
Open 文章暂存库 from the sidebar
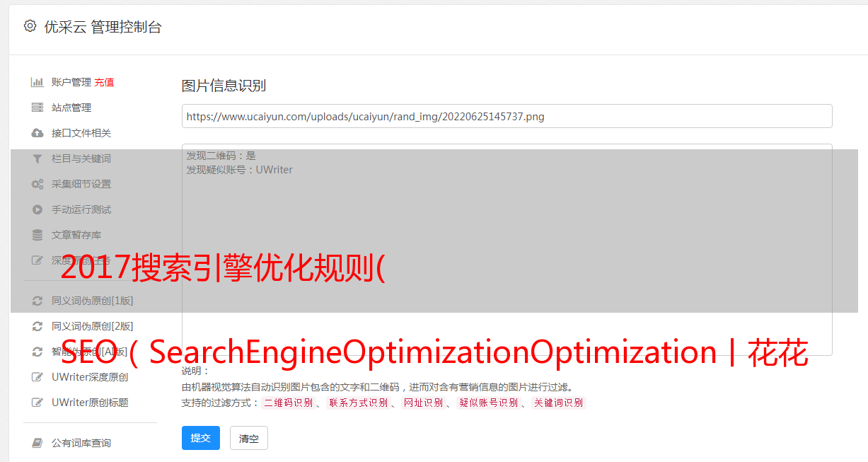(76, 235)
